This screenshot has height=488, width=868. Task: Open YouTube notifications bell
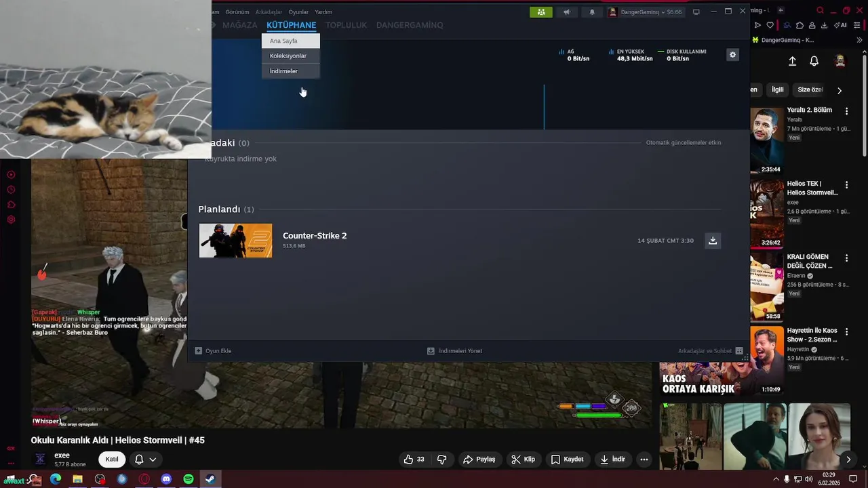pos(814,61)
